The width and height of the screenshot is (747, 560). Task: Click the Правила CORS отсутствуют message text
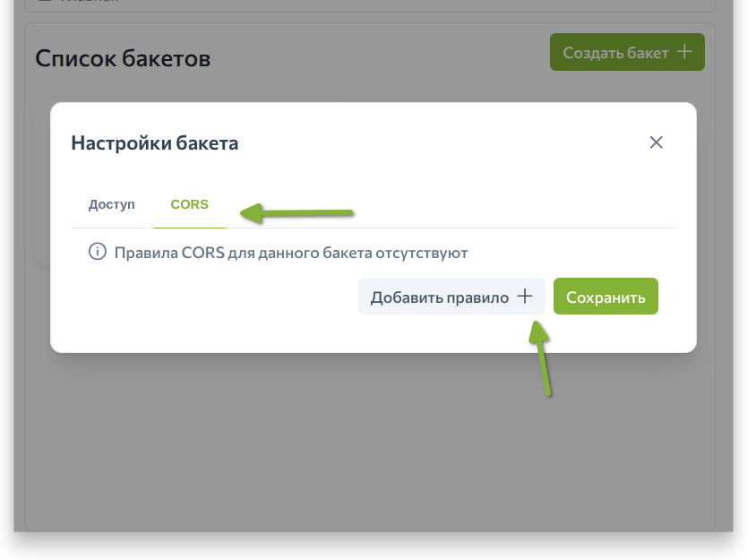coord(291,253)
